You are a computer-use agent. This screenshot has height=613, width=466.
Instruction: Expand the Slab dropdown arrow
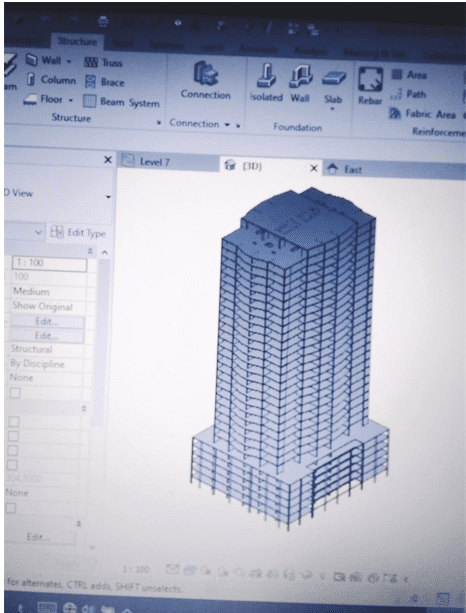tap(332, 109)
